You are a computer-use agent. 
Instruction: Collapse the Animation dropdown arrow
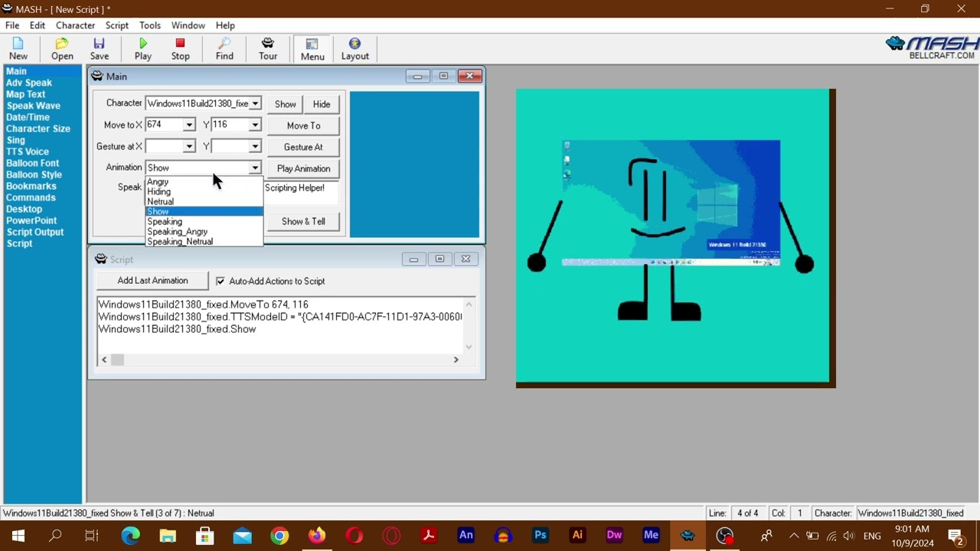(255, 168)
